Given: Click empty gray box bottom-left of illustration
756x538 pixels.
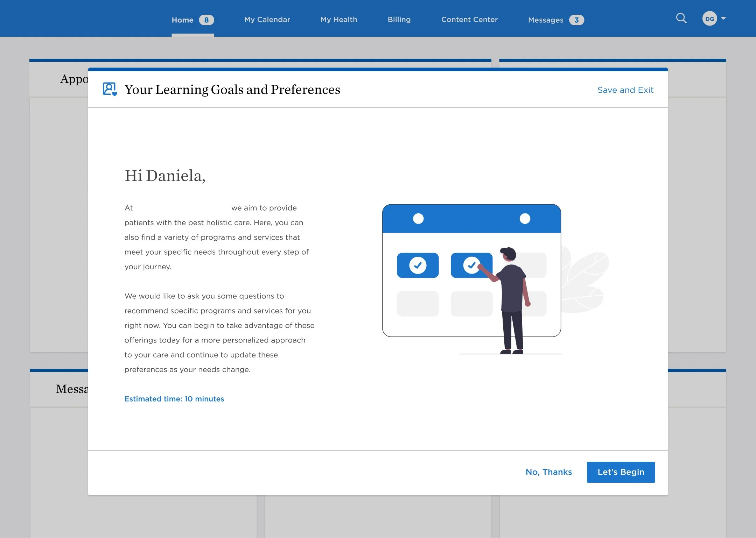Looking at the screenshot, I should coord(418,304).
